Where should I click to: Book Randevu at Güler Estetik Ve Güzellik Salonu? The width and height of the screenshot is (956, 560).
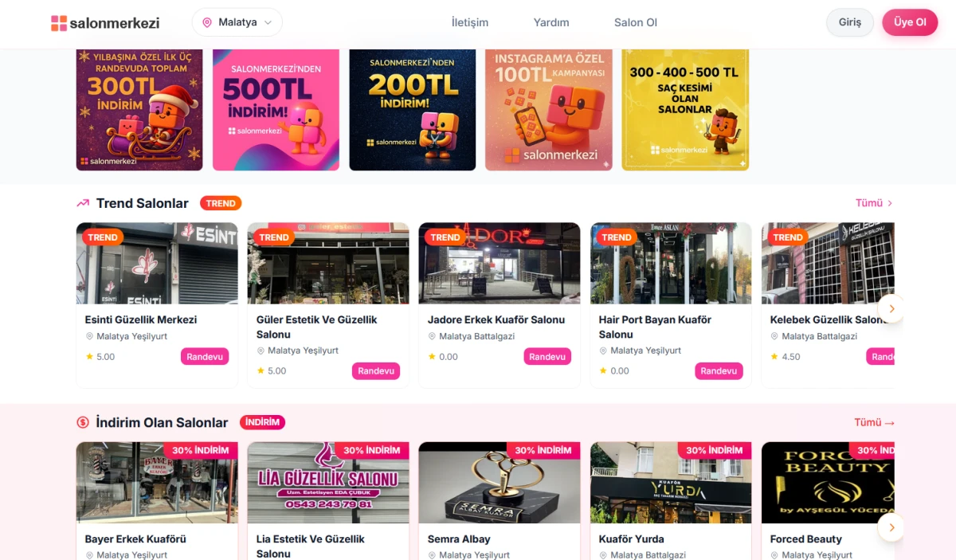pyautogui.click(x=376, y=371)
